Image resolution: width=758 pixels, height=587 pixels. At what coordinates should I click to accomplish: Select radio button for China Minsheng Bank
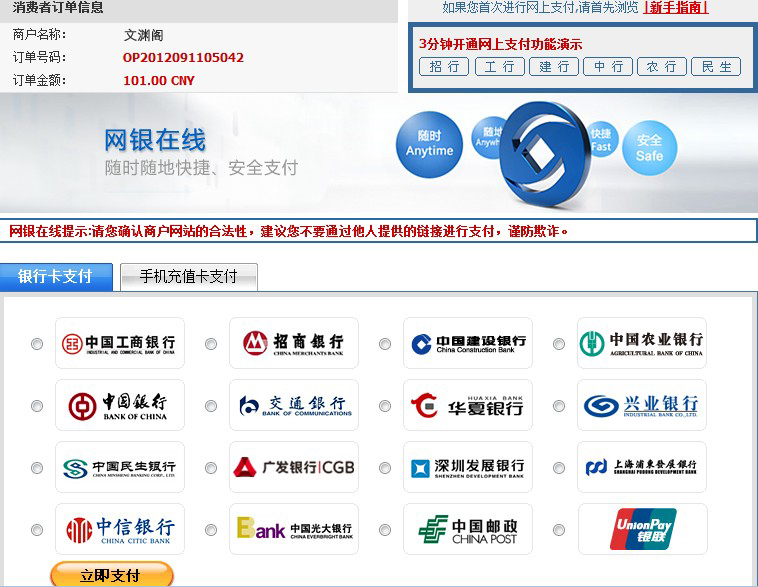[37, 469]
